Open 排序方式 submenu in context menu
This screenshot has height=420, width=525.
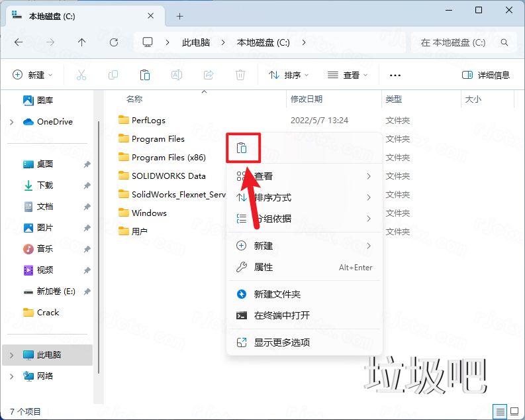(x=305, y=197)
